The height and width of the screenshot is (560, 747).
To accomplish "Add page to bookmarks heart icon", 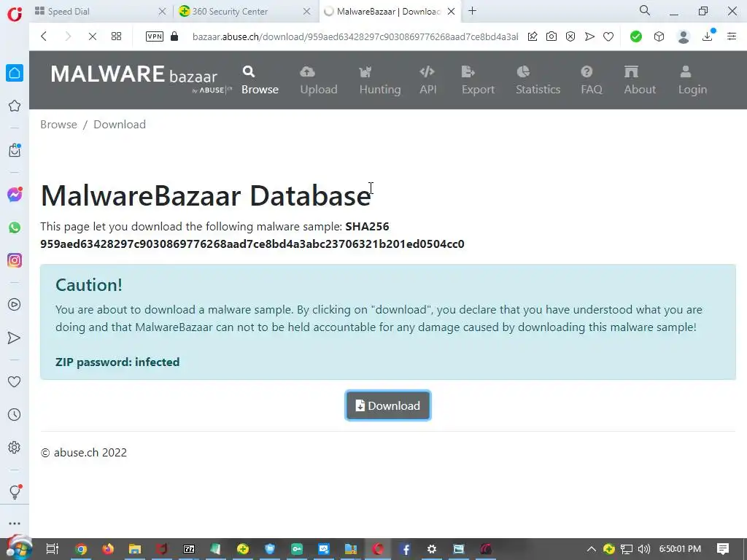I will tap(608, 36).
